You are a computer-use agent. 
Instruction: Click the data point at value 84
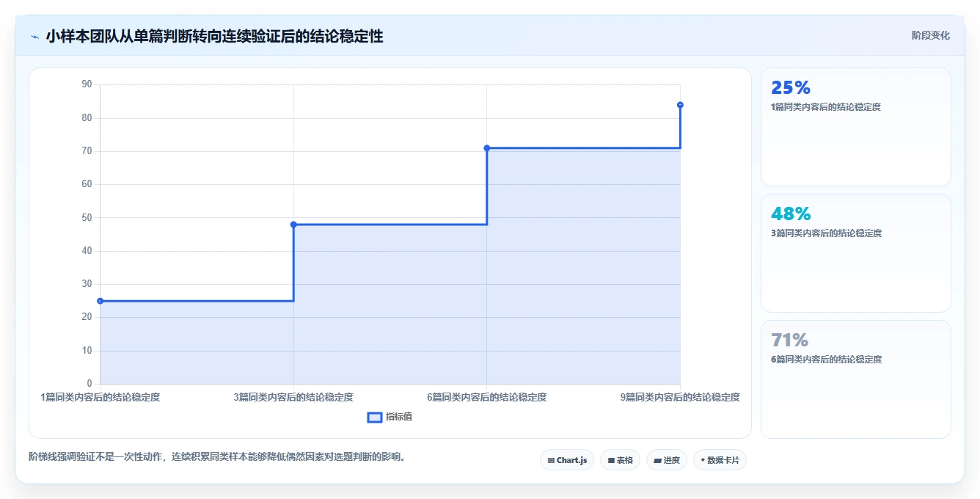click(x=680, y=105)
